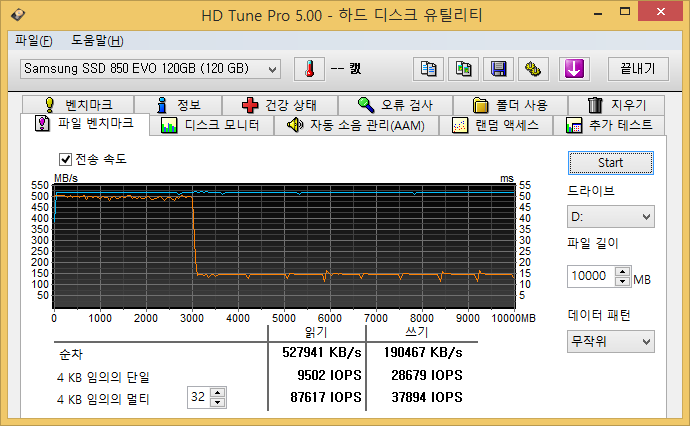Image resolution: width=690 pixels, height=426 pixels.
Task: Decrease the queue depth 32 spinner
Action: pos(218,402)
